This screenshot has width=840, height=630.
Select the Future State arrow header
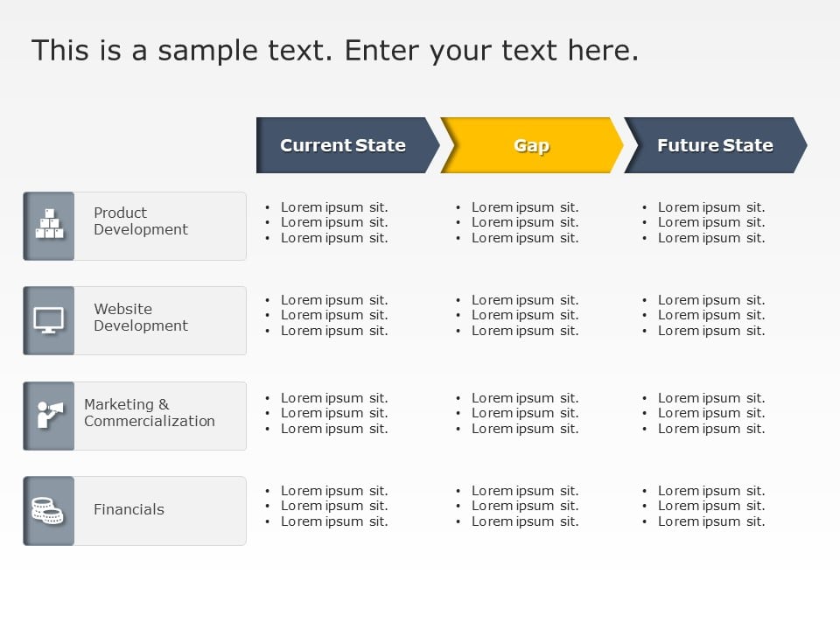[715, 145]
